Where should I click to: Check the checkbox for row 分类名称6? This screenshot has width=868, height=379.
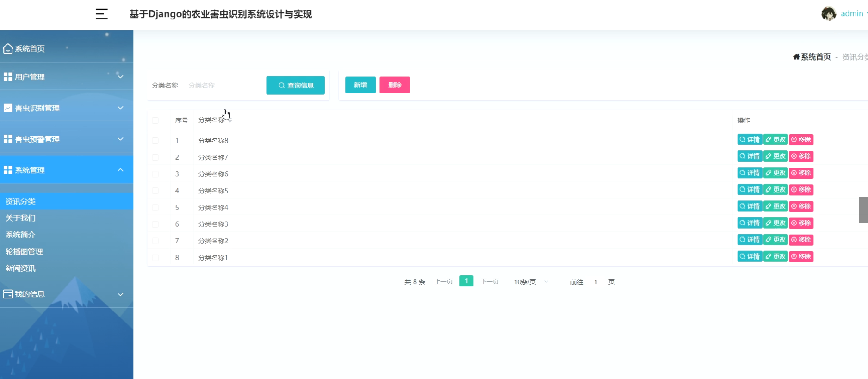coord(155,174)
